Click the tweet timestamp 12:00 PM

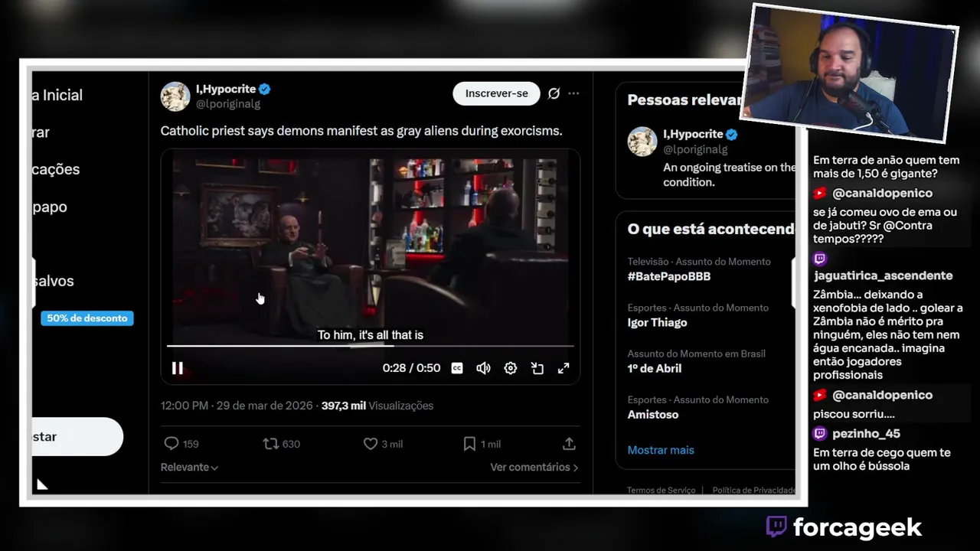point(184,406)
